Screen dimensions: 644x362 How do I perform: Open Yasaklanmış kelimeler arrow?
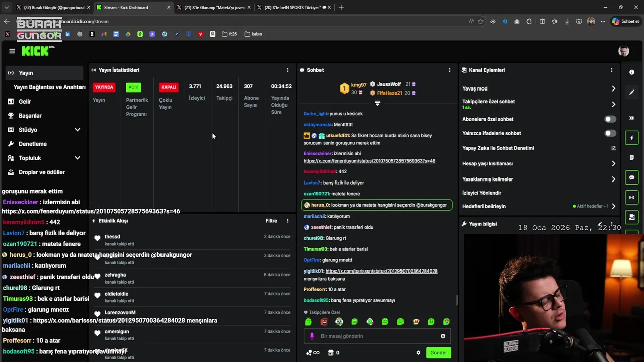pyautogui.click(x=613, y=179)
